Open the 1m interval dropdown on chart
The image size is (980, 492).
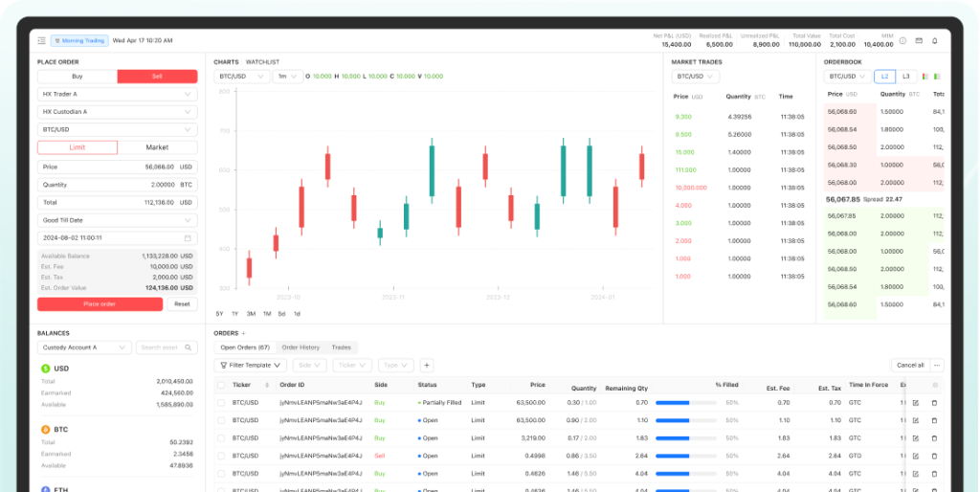coord(287,77)
